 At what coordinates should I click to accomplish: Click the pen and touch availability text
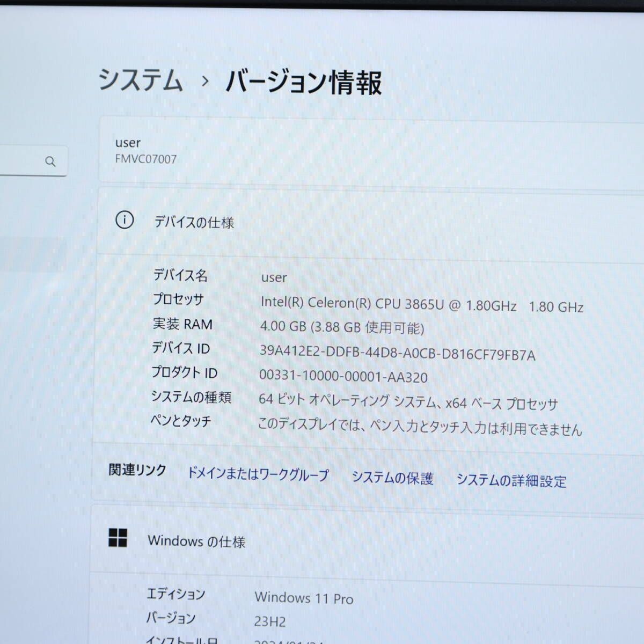point(420,427)
